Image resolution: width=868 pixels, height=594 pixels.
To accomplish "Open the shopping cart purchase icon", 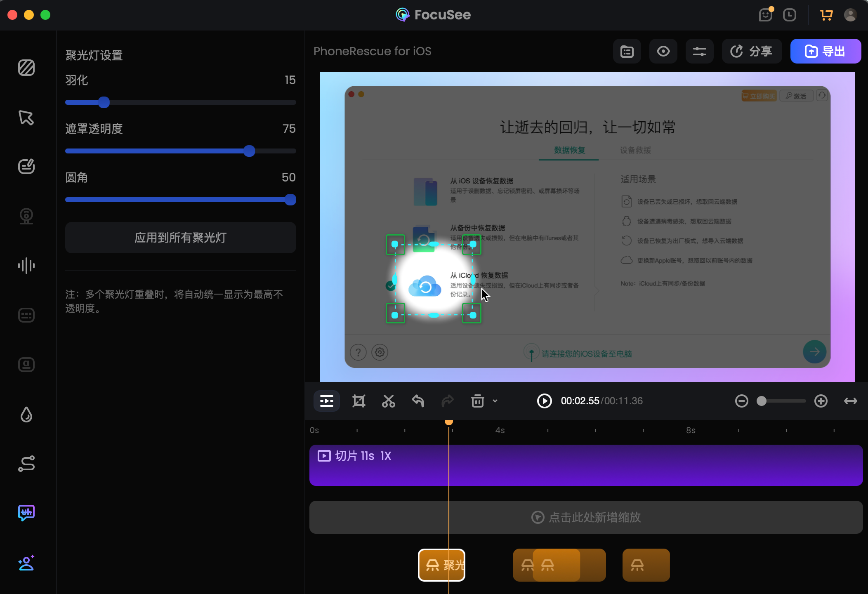I will [826, 15].
